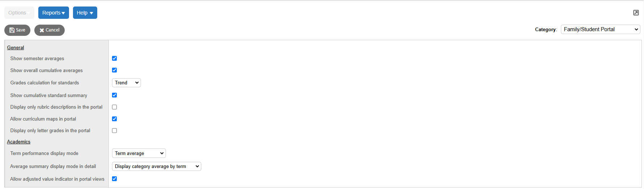Uncheck Allow curriculum maps in portal
Image resolution: width=644 pixels, height=189 pixels.
click(x=115, y=119)
